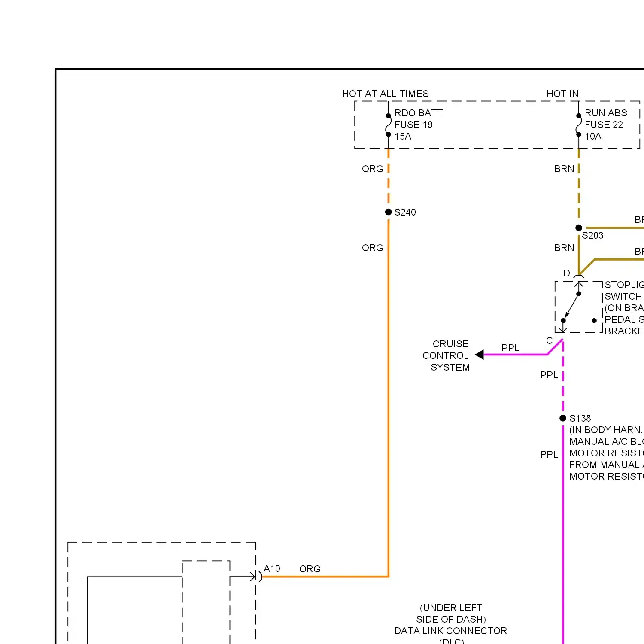Screen dimensions: 644x644
Task: Click the 15A fuse rating
Action: [403, 136]
